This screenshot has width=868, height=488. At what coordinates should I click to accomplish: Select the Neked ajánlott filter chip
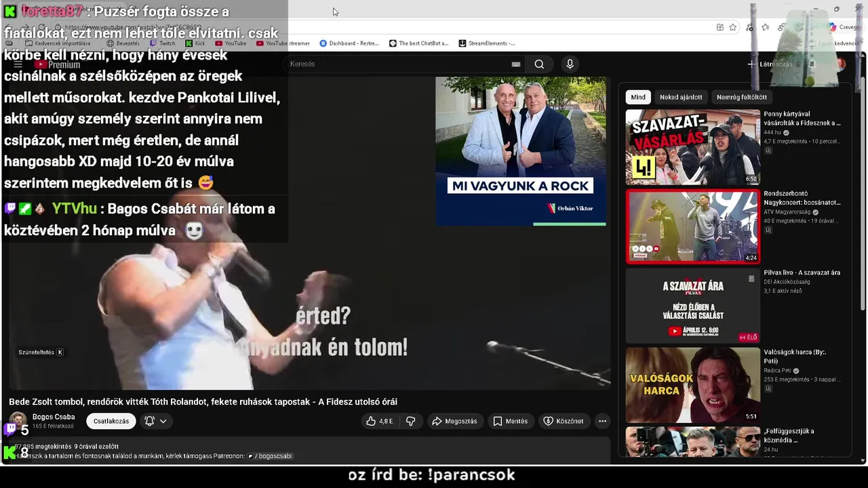(681, 97)
